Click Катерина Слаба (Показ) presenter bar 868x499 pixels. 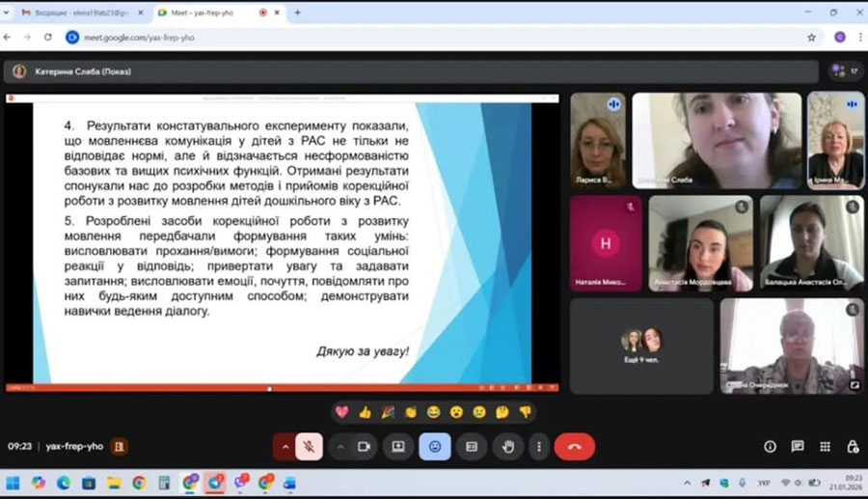[411, 71]
